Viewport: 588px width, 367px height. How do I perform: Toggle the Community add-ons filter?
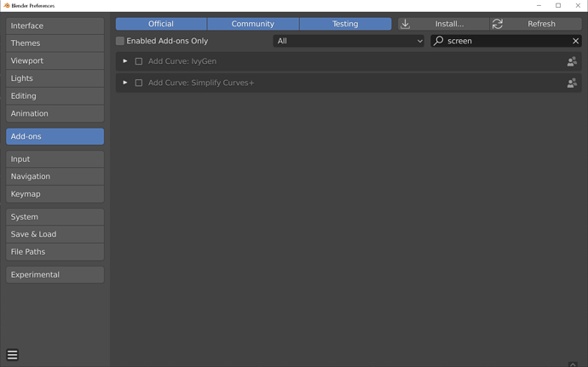253,24
